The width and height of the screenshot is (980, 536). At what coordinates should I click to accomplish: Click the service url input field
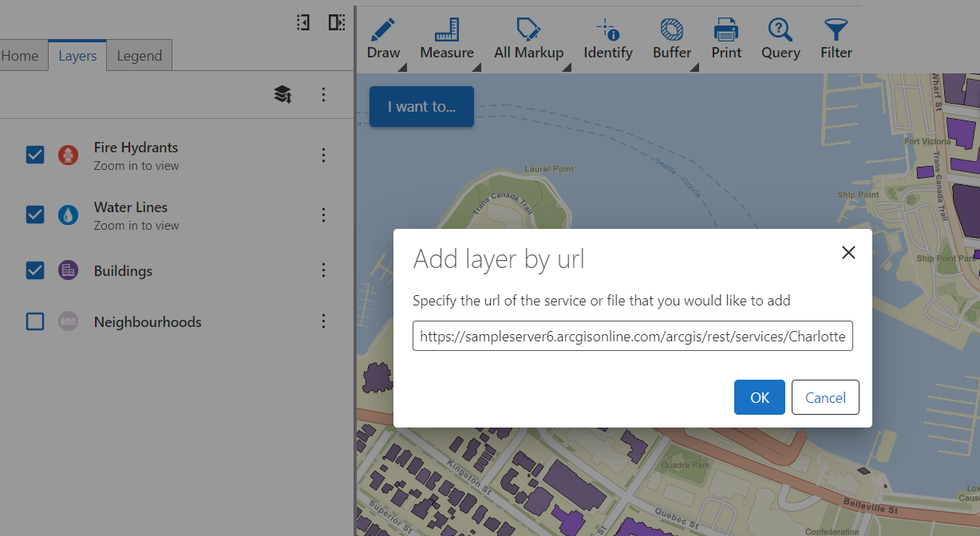633,337
